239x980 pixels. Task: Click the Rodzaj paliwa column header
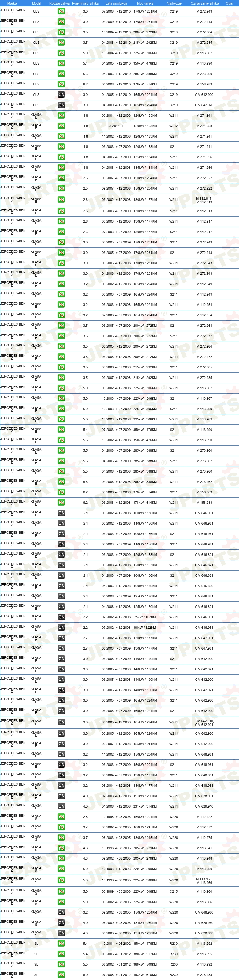point(60,3)
